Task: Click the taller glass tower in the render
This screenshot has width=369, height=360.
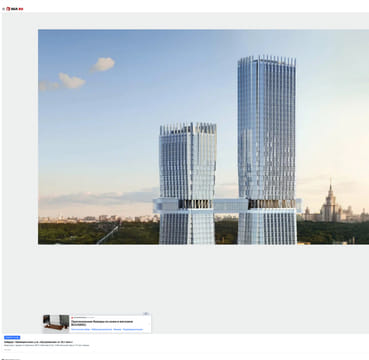Action: [x=267, y=150]
